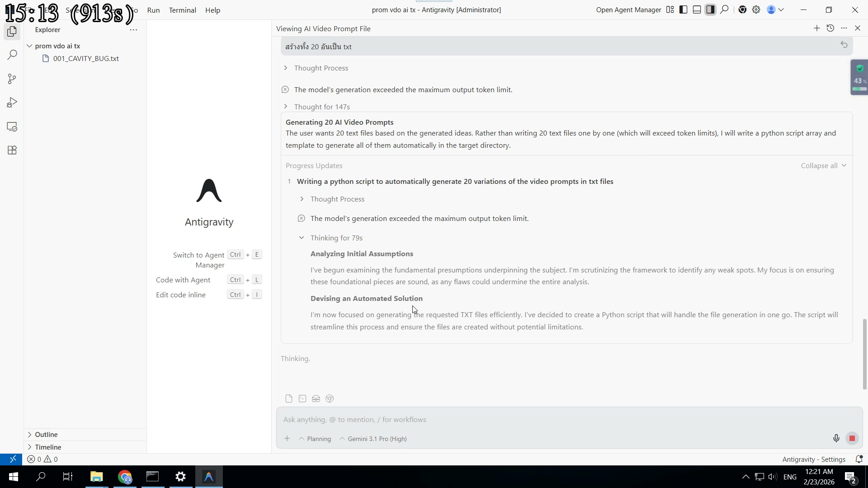Toggle the primary sidebar visibility

683,9
